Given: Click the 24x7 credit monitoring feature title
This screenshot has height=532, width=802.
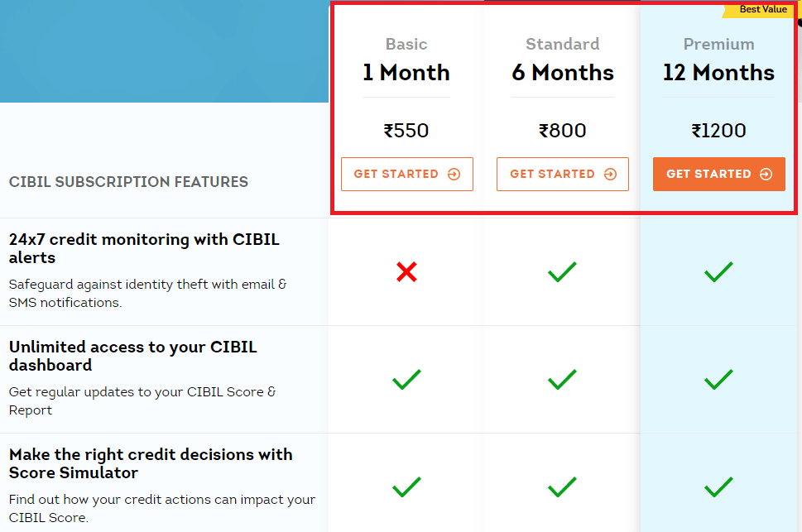Looking at the screenshot, I should (x=144, y=248).
